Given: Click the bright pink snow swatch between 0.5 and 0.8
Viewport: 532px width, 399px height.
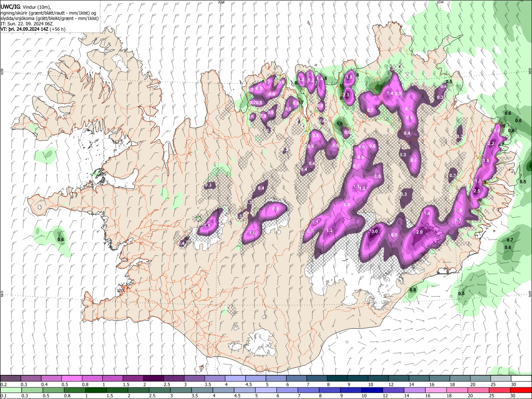Looking at the screenshot, I should click(x=72, y=379).
